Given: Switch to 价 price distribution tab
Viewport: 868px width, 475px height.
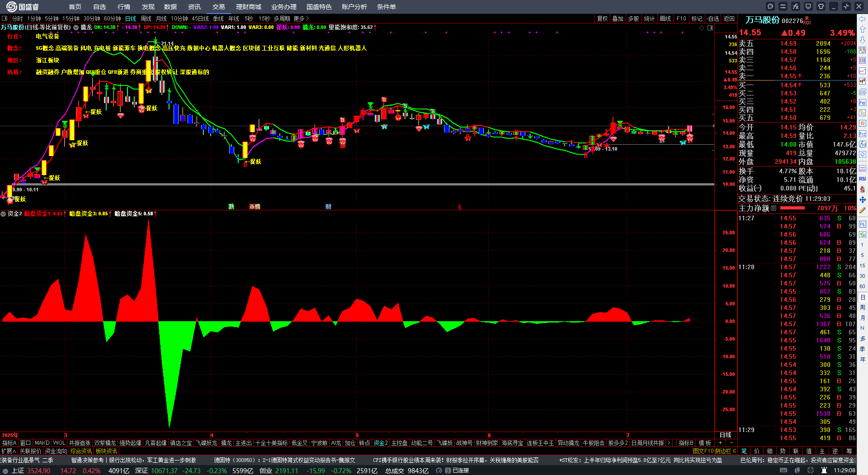Looking at the screenshot, I should coord(757,451).
